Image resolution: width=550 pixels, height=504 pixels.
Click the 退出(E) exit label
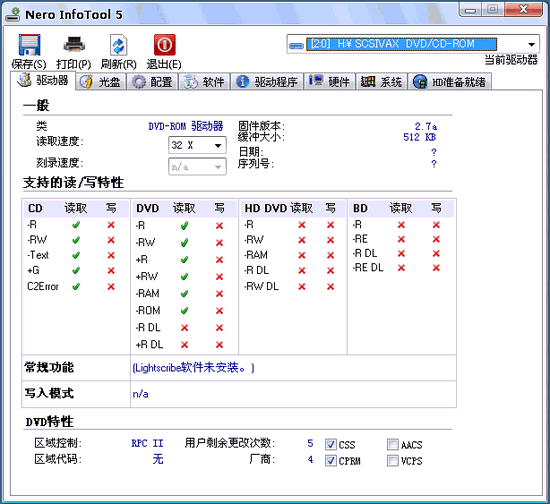(x=164, y=64)
